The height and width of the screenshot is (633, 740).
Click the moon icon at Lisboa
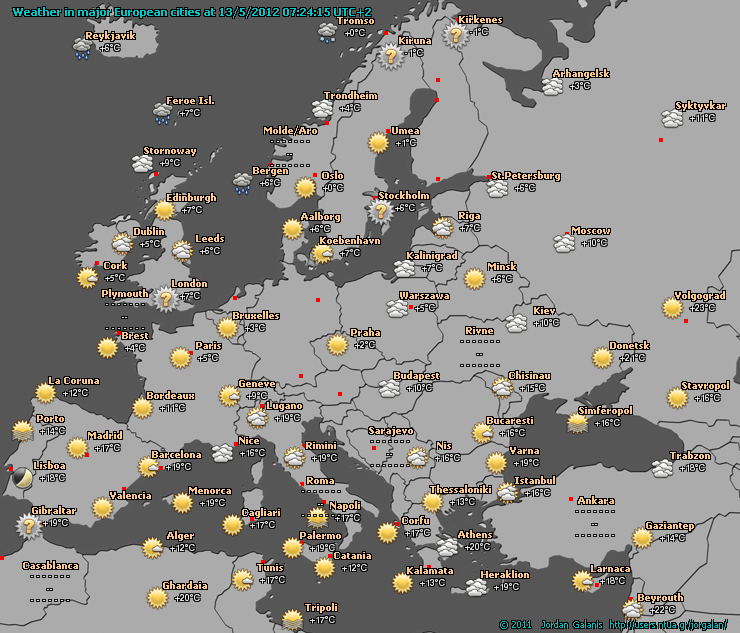point(22,478)
